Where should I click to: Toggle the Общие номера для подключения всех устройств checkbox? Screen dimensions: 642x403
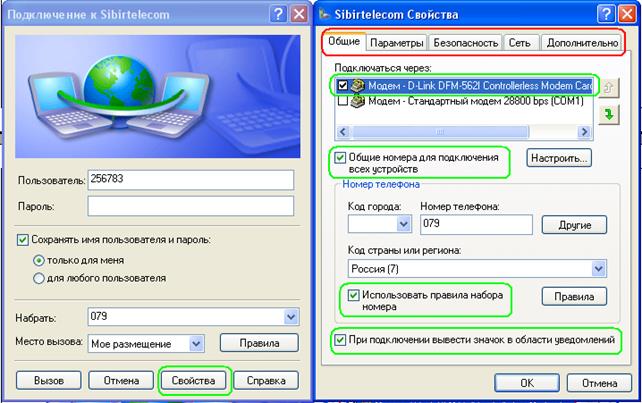(x=340, y=158)
